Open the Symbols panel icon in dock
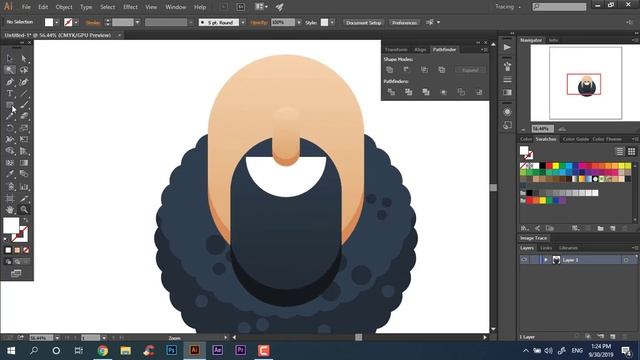The image size is (640, 360). pos(507,66)
